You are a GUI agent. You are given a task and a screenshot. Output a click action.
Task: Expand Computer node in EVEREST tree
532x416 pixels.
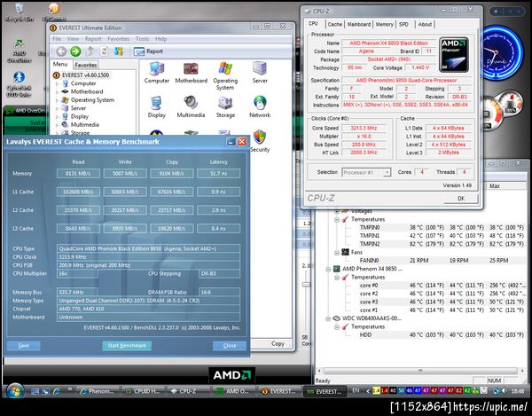[57, 83]
